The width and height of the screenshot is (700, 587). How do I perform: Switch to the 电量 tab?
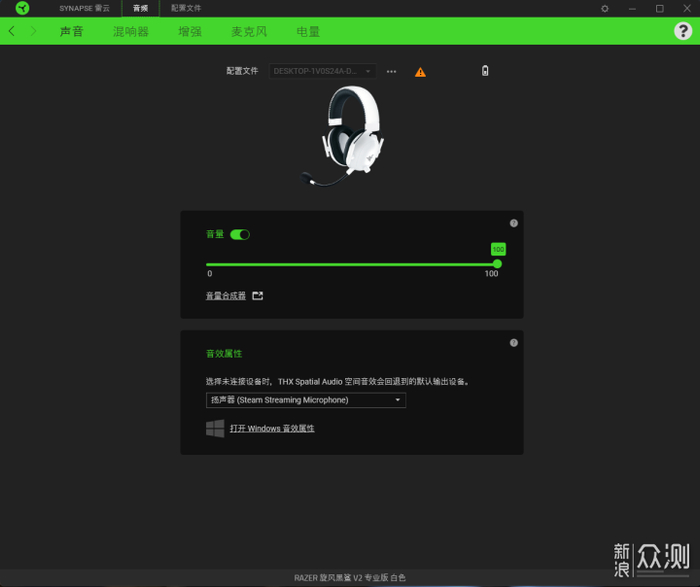[308, 31]
